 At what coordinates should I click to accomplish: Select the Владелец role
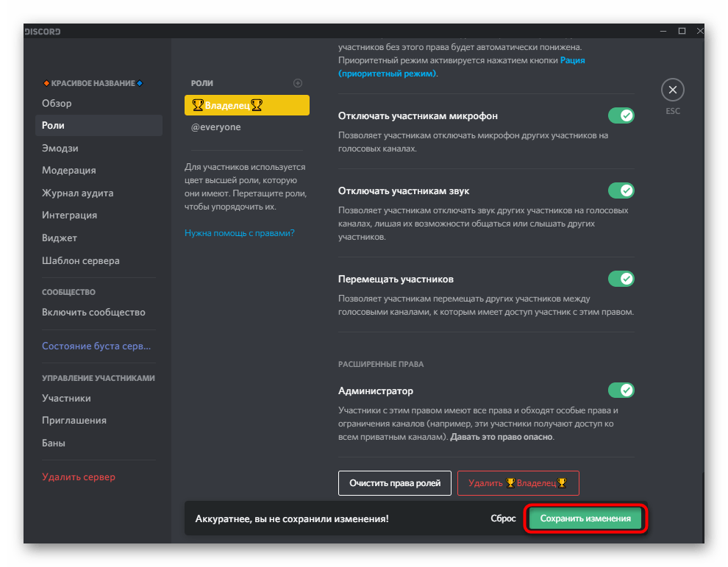pyautogui.click(x=246, y=105)
